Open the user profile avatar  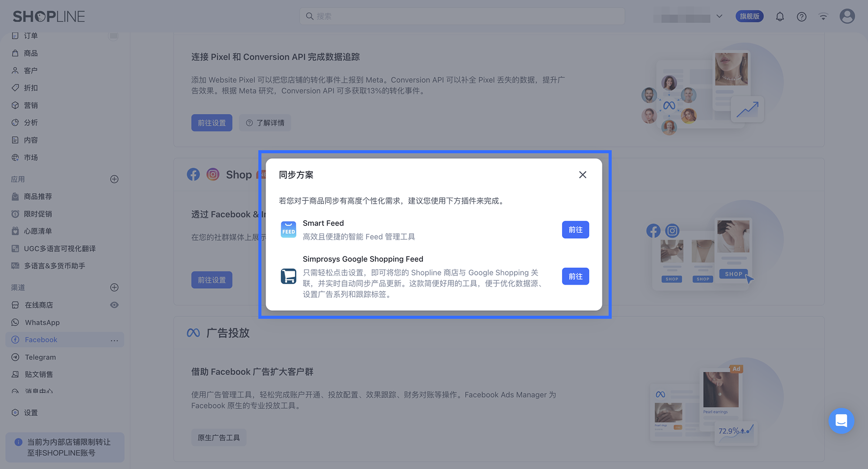[847, 16]
